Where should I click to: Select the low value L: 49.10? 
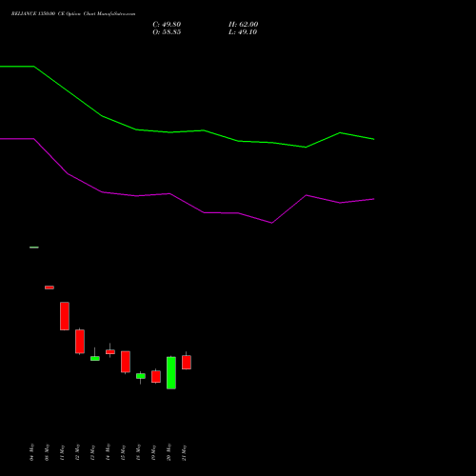click(x=243, y=32)
